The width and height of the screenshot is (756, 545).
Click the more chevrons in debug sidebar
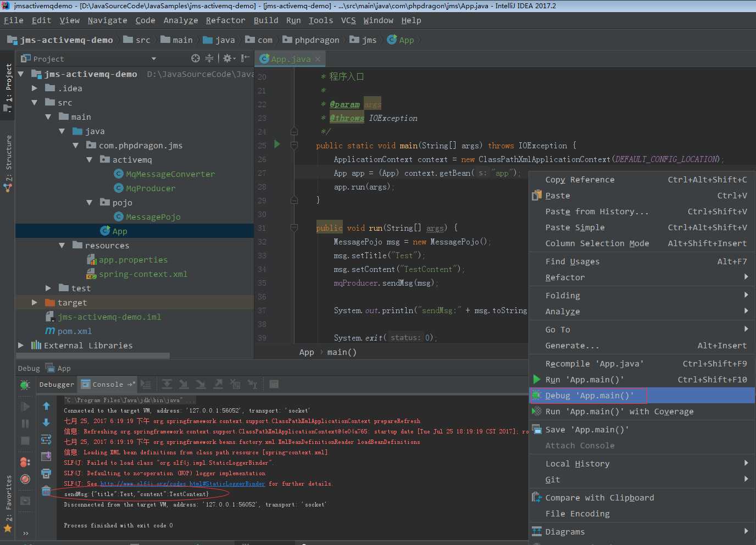coord(25,533)
